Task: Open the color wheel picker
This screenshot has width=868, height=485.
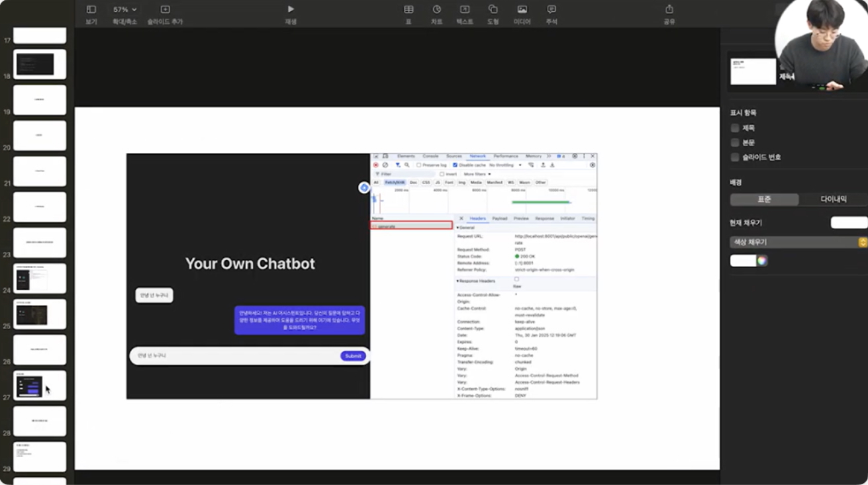Action: point(762,261)
